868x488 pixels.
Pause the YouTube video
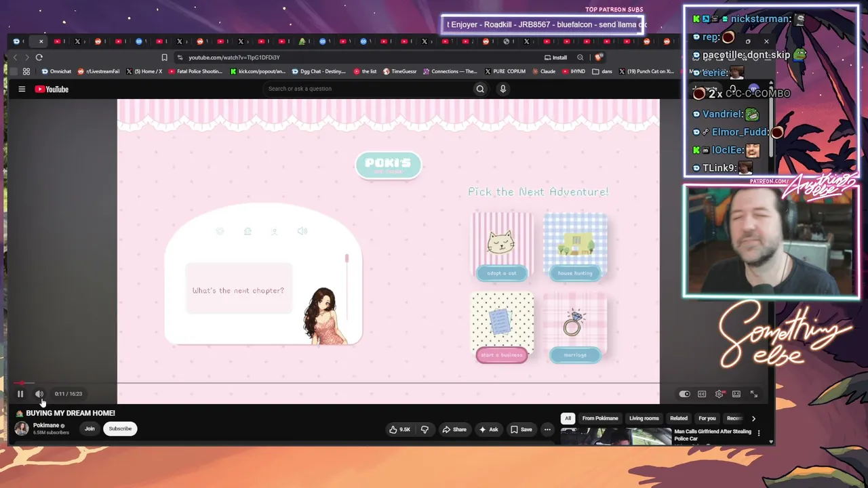coord(20,394)
